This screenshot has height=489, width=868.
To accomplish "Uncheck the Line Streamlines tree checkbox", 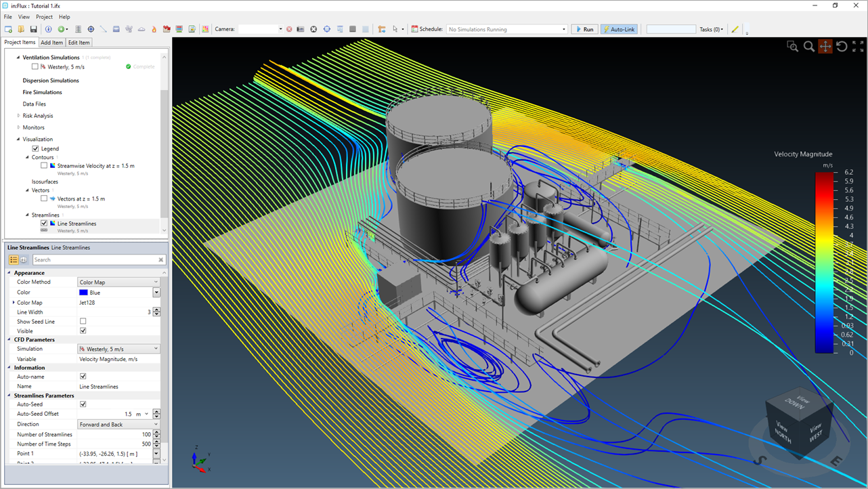I will [x=44, y=223].
